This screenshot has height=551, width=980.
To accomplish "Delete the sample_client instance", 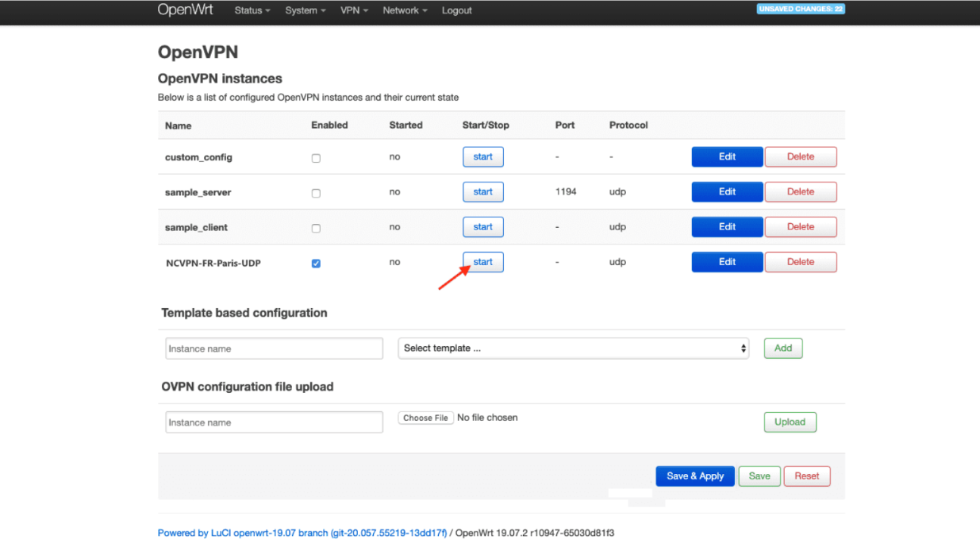I will point(801,227).
